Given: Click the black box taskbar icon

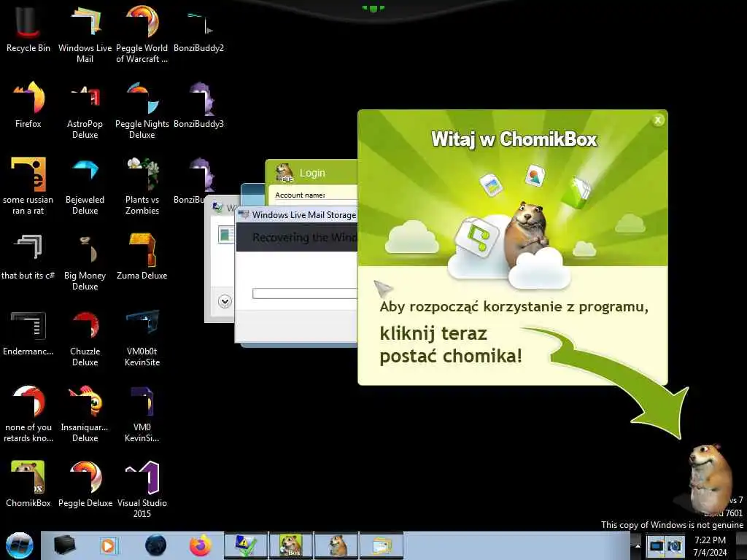Looking at the screenshot, I should click(x=64, y=545).
